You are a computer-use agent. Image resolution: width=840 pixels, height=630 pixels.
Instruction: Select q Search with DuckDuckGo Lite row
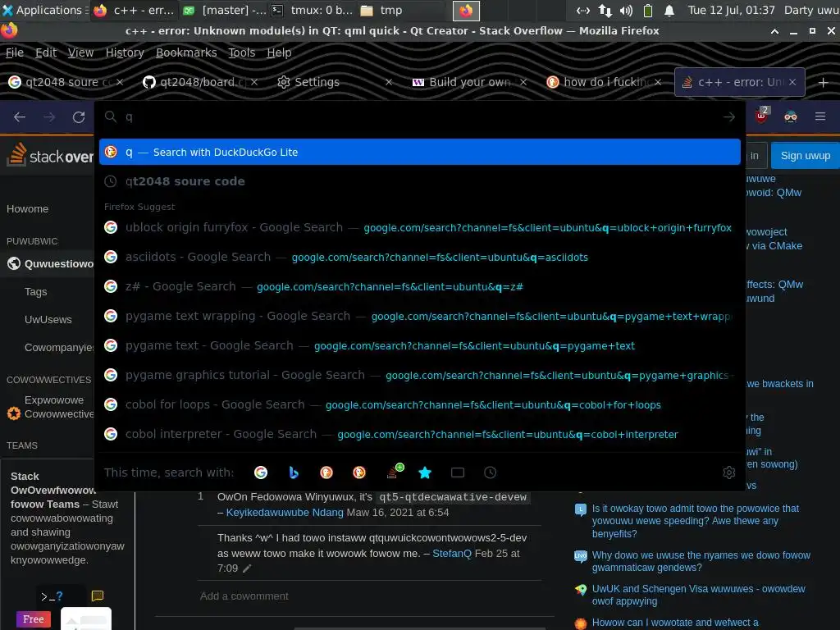pyautogui.click(x=419, y=152)
